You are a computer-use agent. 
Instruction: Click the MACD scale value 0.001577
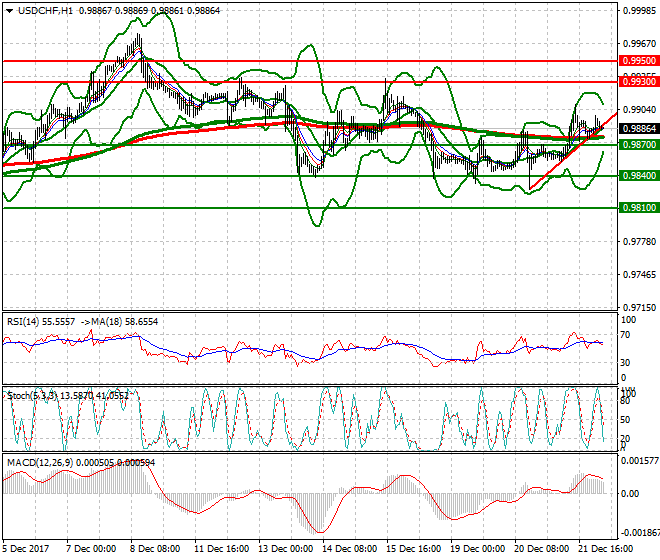640,461
